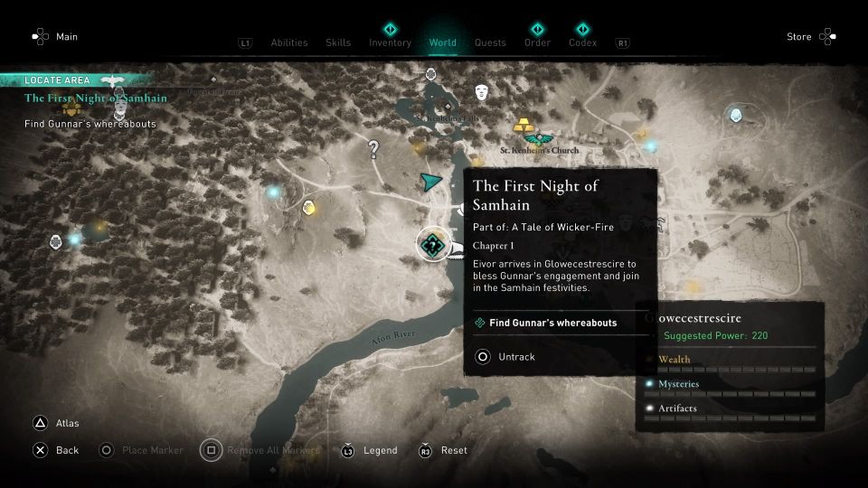Click the teal player arrow on map
868x488 pixels.
tap(430, 182)
